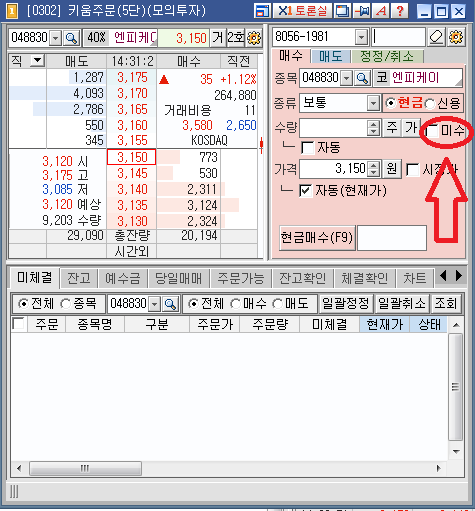This screenshot has width=475, height=511.
Task: Click the 주 share unit button
Action: 392,128
